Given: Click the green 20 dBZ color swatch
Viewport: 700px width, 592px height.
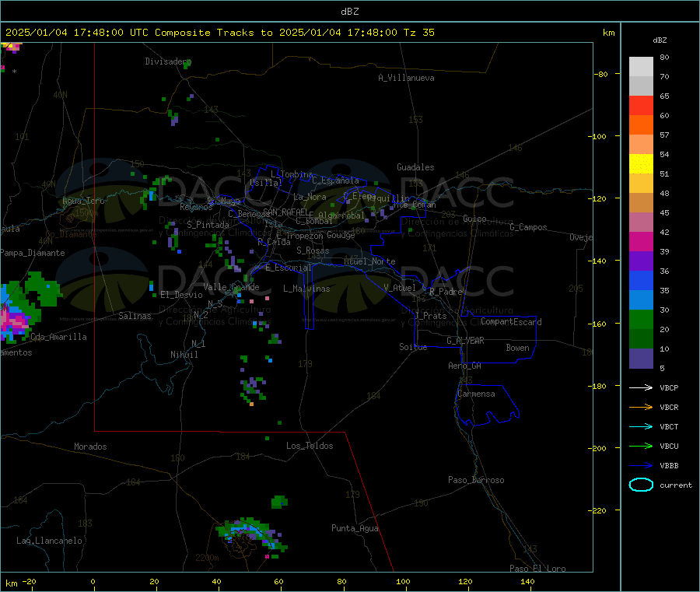Looking at the screenshot, I should [641, 319].
